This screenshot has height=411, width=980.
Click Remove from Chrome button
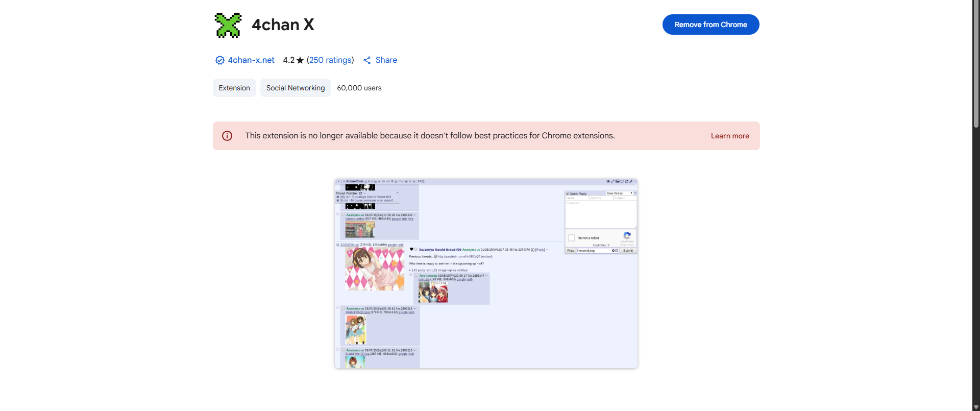(710, 25)
